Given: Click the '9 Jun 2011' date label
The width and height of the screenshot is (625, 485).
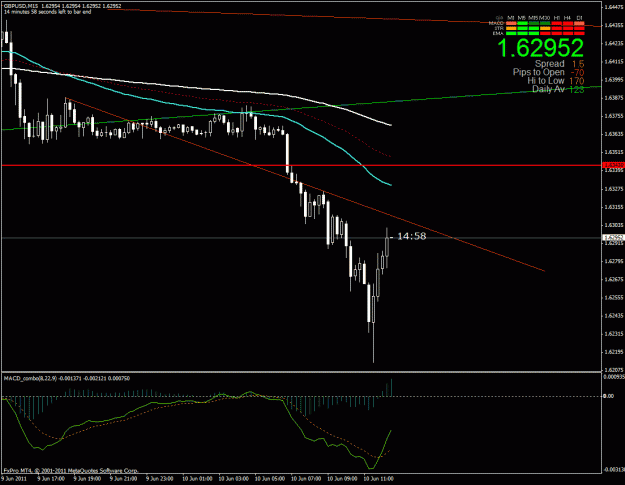Looking at the screenshot, I should click(x=14, y=479).
